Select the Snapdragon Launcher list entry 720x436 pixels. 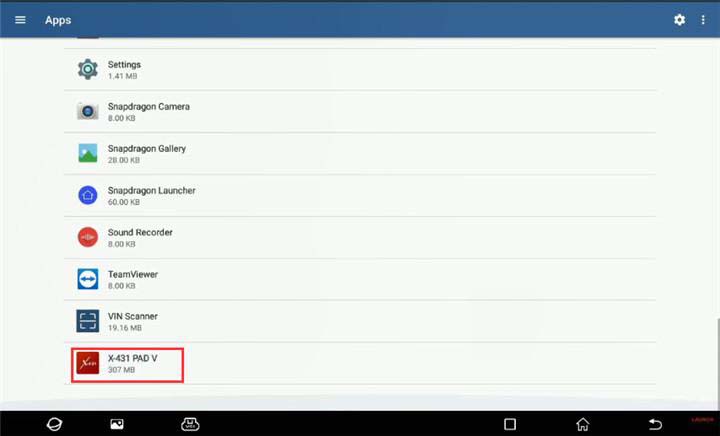point(360,196)
